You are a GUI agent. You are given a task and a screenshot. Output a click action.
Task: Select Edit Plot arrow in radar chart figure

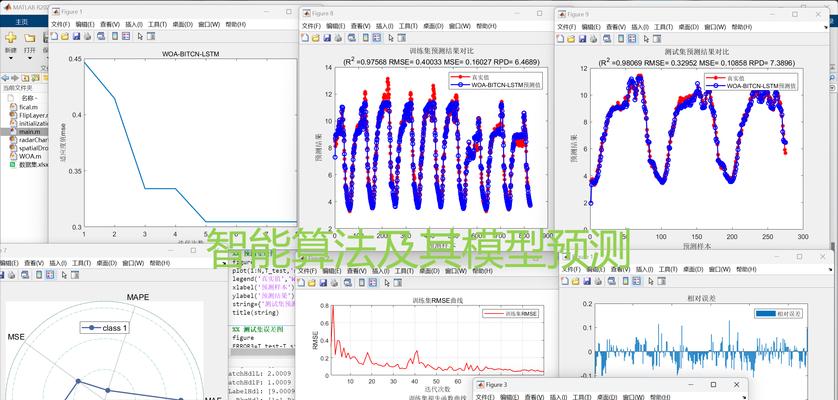(64, 275)
